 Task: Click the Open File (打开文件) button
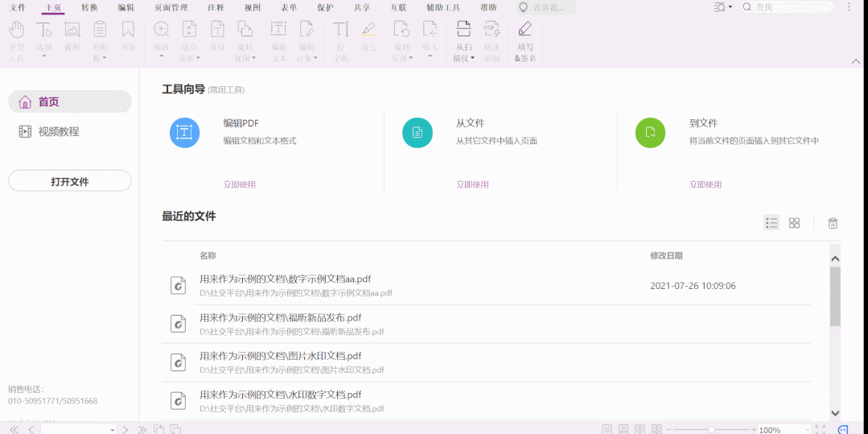pyautogui.click(x=70, y=181)
